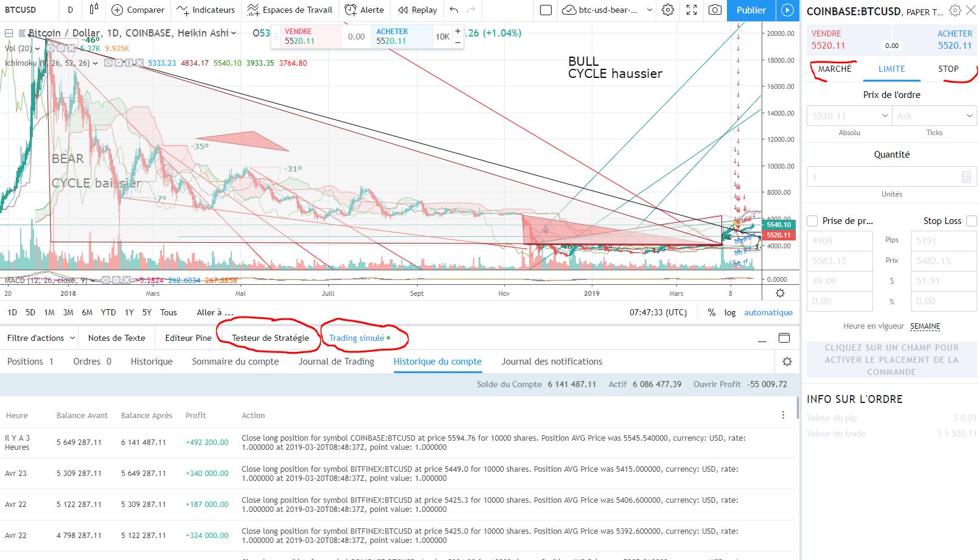This screenshot has width=979, height=560.
Task: Take a chart snapshot with camera icon
Action: [x=715, y=10]
